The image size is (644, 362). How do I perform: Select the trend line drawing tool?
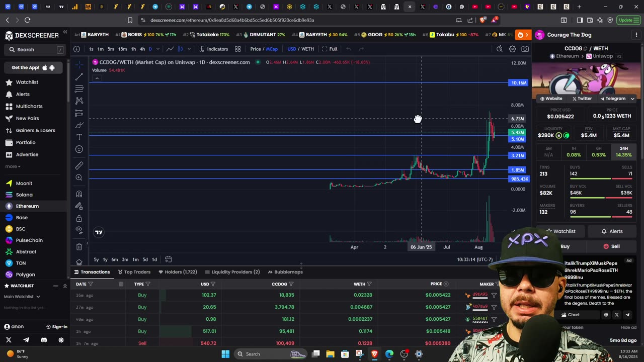[x=79, y=77]
